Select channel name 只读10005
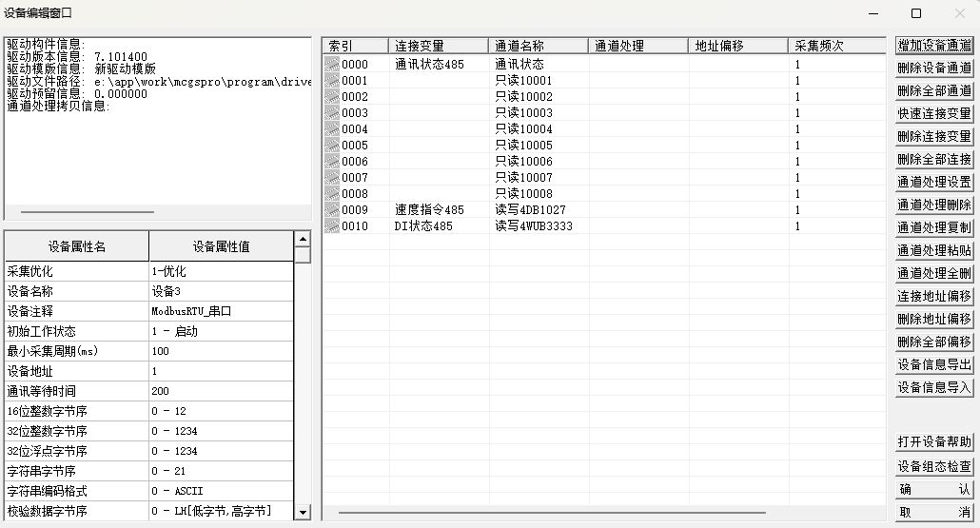The width and height of the screenshot is (980, 528). [x=523, y=145]
